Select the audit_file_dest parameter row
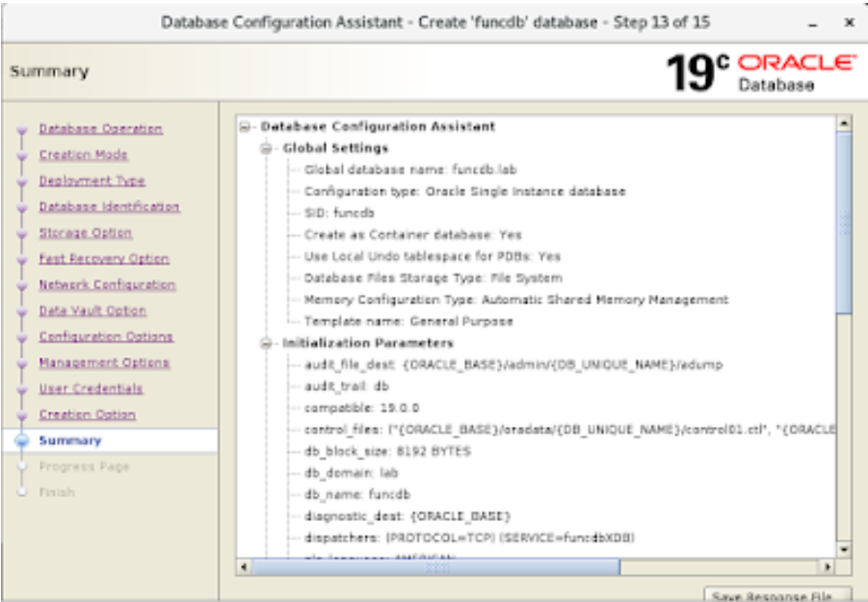This screenshot has height=602, width=868. click(513, 365)
